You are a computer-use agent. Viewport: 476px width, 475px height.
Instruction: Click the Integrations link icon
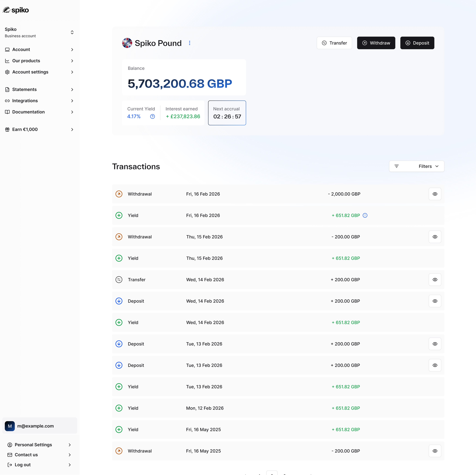(7, 101)
